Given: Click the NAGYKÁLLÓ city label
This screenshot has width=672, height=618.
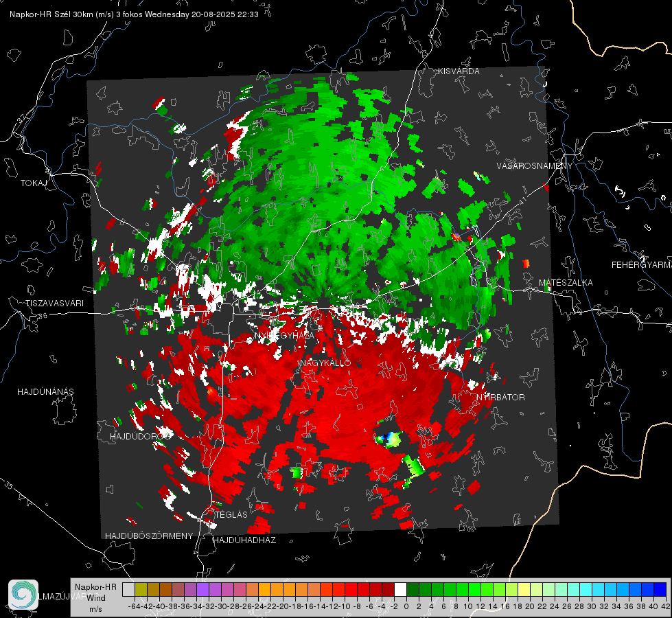Looking at the screenshot, I should [x=325, y=363].
